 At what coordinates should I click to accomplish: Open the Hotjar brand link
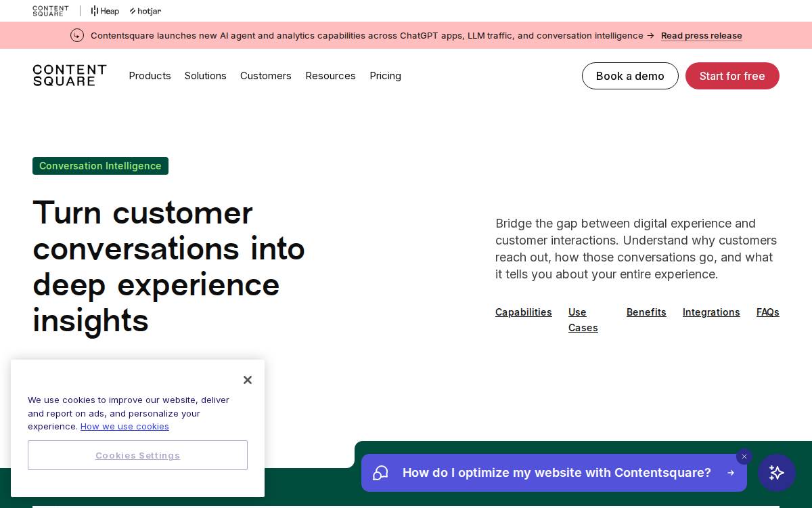(145, 11)
